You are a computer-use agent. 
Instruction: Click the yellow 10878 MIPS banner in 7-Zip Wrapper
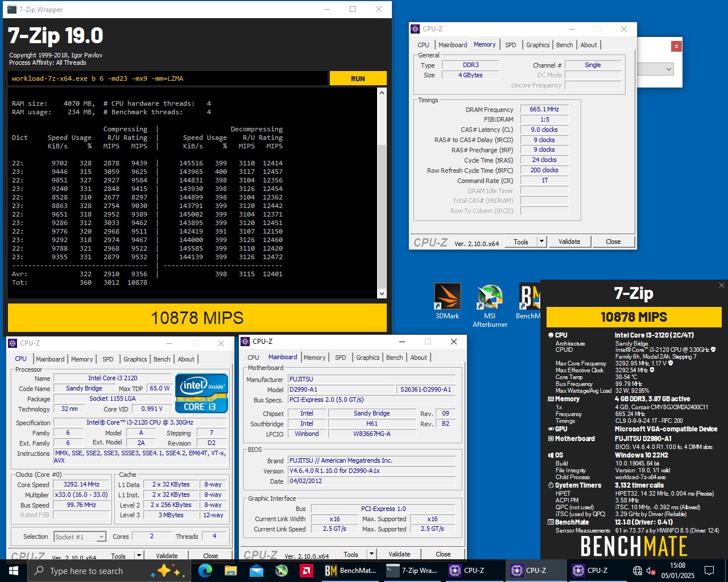pos(197,318)
